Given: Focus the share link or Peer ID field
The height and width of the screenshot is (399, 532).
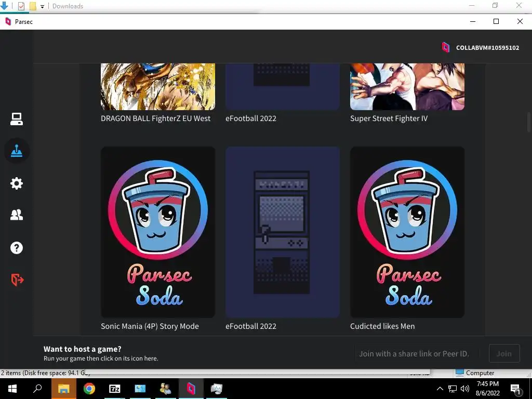Looking at the screenshot, I should click(417, 353).
